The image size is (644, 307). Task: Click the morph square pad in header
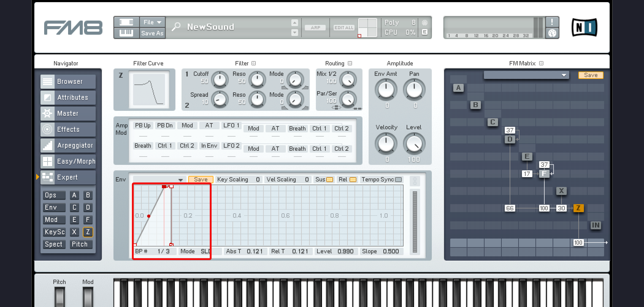[x=368, y=27]
